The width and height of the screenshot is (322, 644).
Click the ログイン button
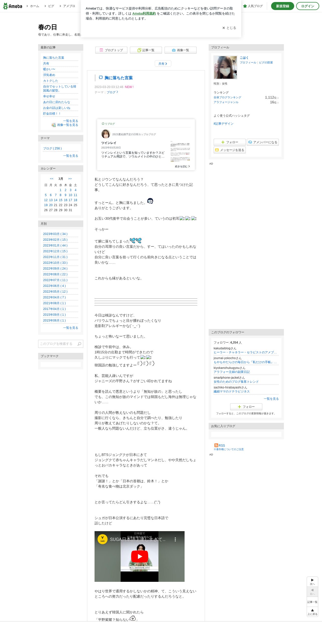pos(307,6)
